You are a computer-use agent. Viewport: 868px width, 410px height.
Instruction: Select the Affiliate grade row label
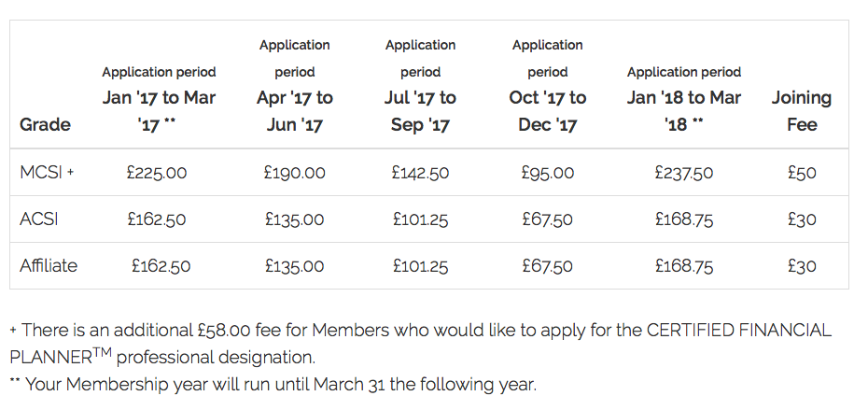tap(49, 265)
